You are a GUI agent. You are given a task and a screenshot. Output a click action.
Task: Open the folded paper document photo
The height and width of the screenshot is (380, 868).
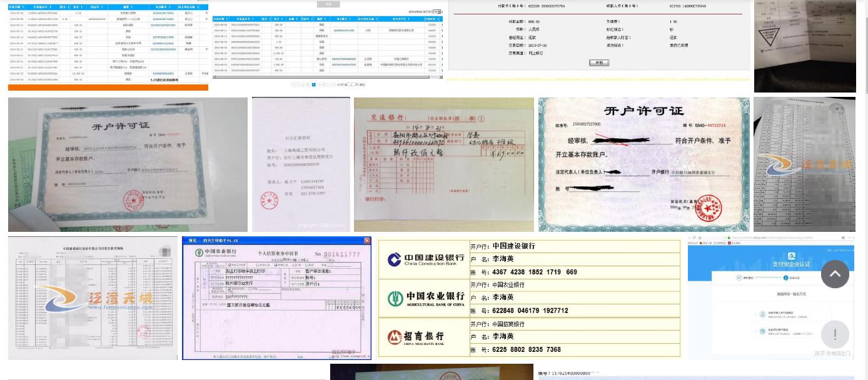pos(804,45)
